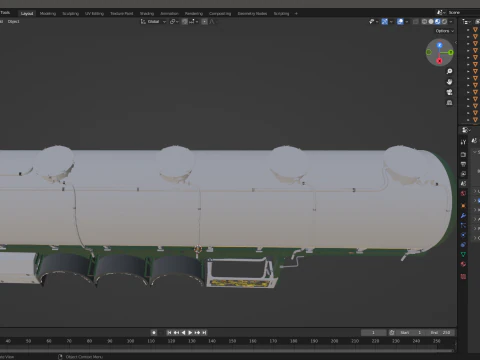The width and height of the screenshot is (480, 360).
Task: Open overlays options dropdown arrow
Action: [407, 22]
